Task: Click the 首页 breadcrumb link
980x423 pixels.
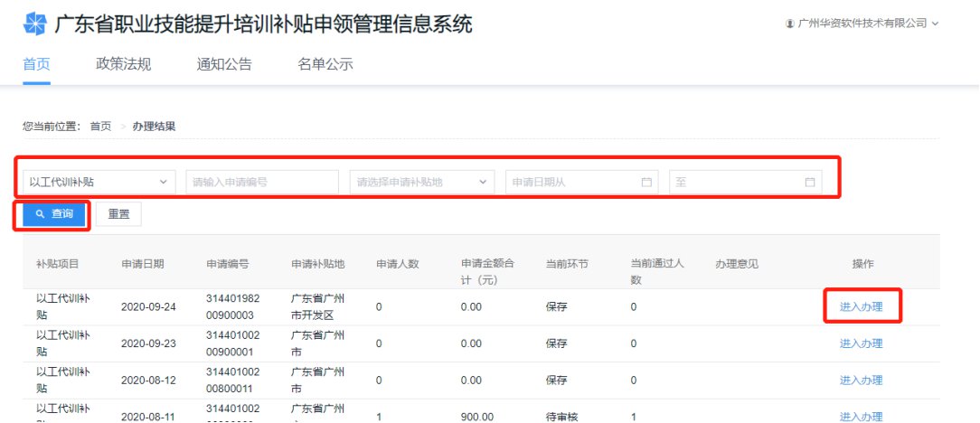Action: (x=100, y=127)
